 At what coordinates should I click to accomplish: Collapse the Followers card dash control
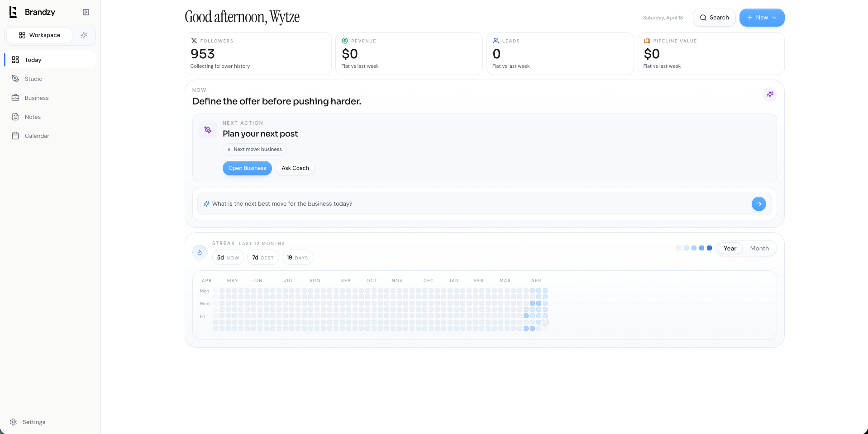point(322,41)
